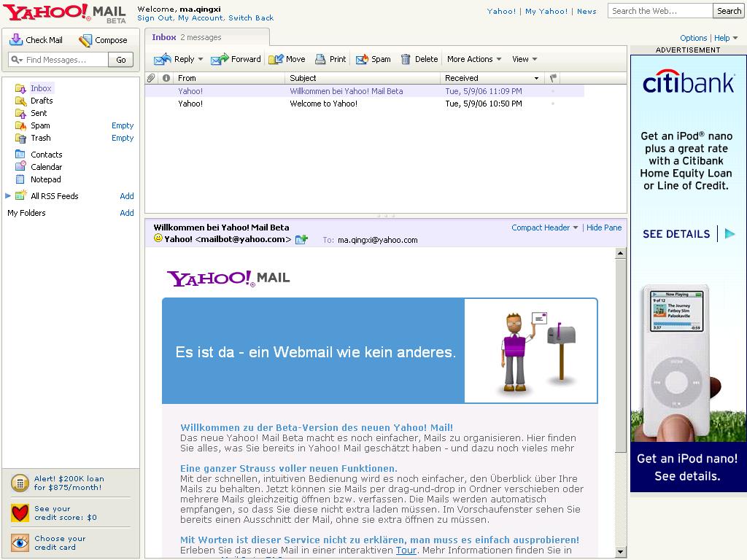Click the add-to-contacts icon beside sender

(301, 239)
